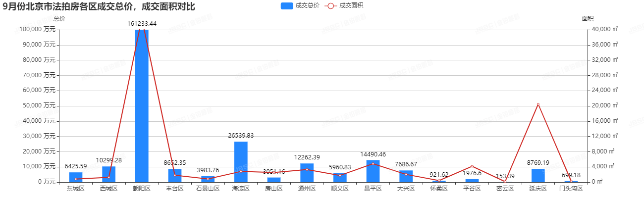Click the 东城区 x-axis label
Image resolution: width=644 pixels, height=198 pixels.
(x=76, y=189)
